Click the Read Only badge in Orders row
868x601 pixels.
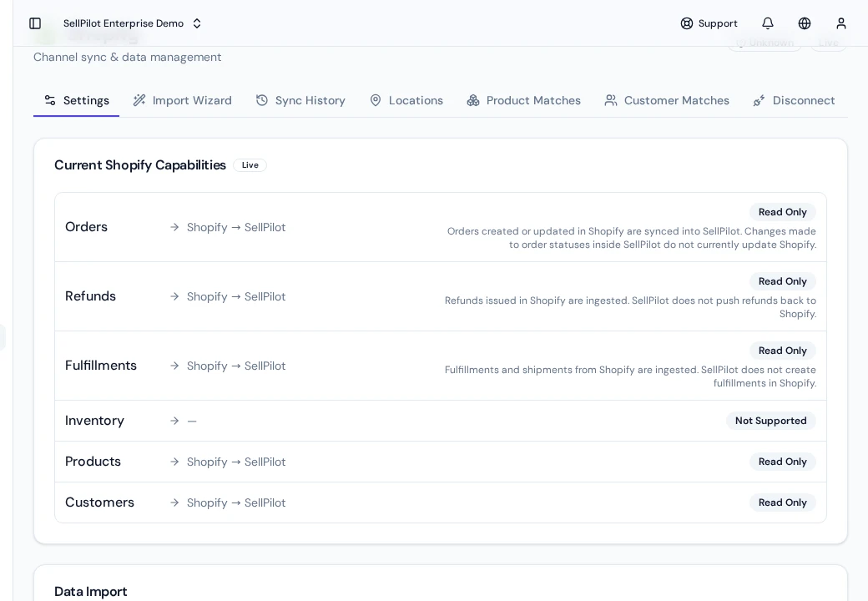[x=782, y=212]
